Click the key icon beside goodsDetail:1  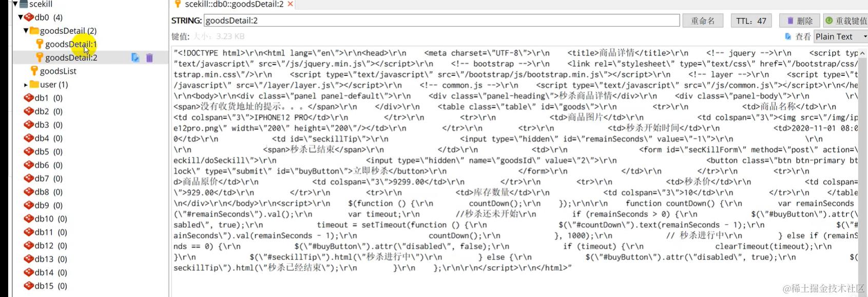[40, 44]
